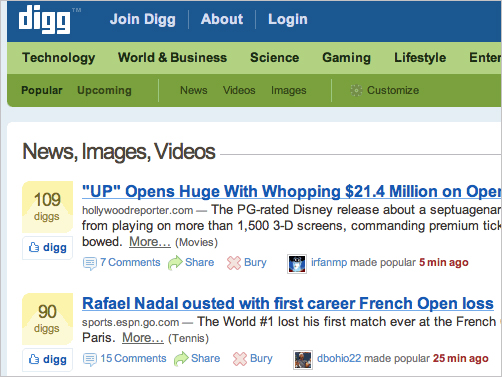502x377 pixels.
Task: Open irfanmp's user name link
Action: [x=329, y=263]
